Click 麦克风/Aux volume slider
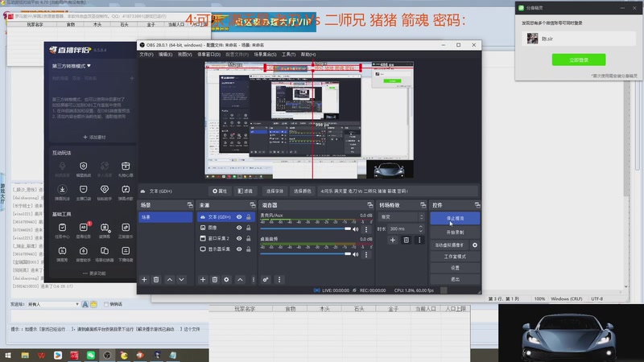 [x=306, y=228]
